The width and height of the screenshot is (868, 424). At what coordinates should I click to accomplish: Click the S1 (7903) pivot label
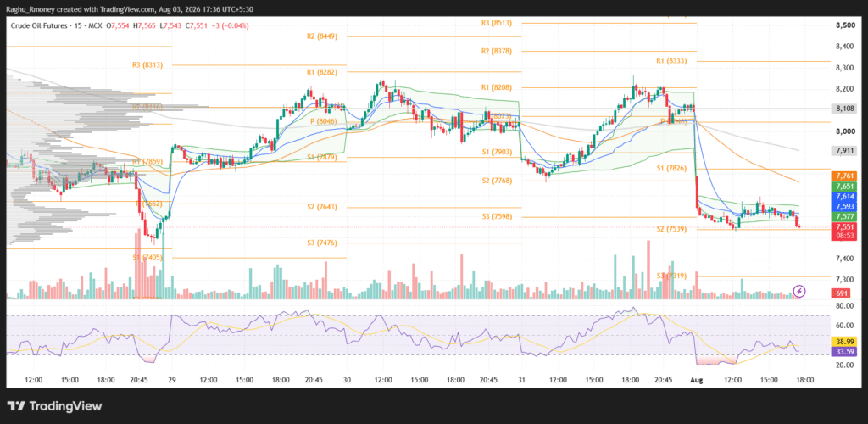[496, 151]
